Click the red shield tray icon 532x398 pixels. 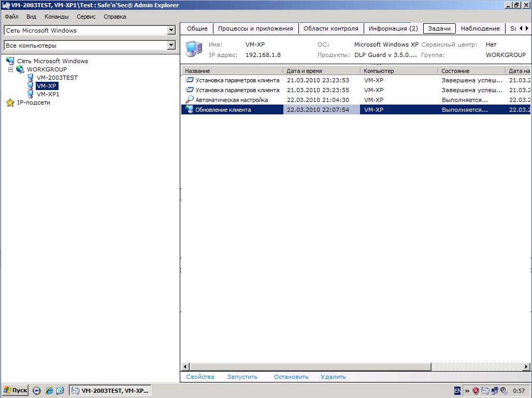click(476, 391)
